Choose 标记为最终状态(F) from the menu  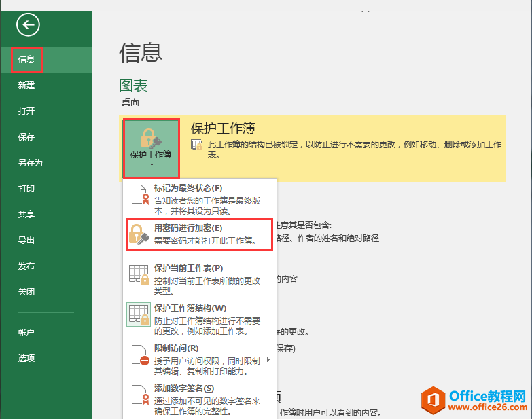pyautogui.click(x=188, y=188)
